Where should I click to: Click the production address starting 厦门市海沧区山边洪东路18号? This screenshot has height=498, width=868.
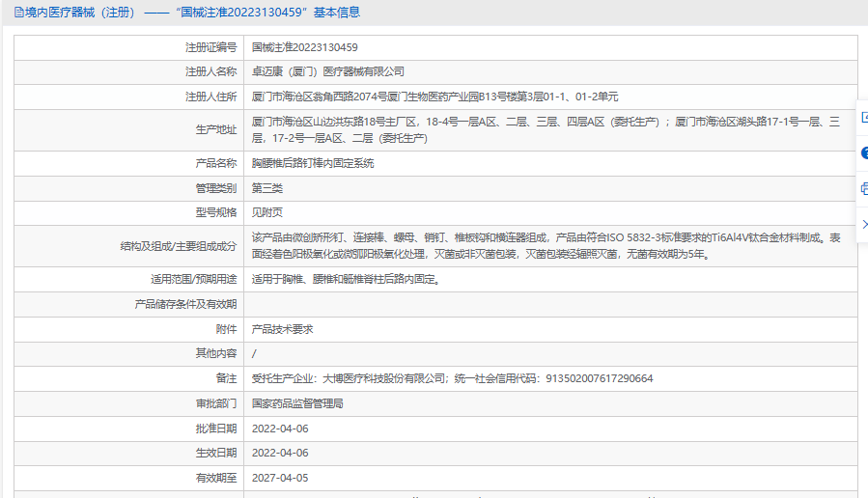click(546, 130)
